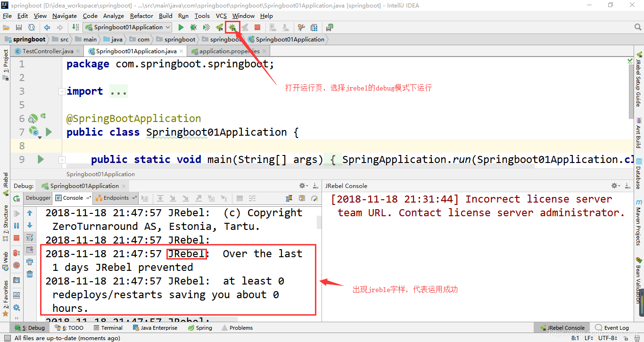Image resolution: width=644 pixels, height=342 pixels.
Task: Toggle Mute Breakpoints in the Debug sidebar
Action: coord(17,265)
